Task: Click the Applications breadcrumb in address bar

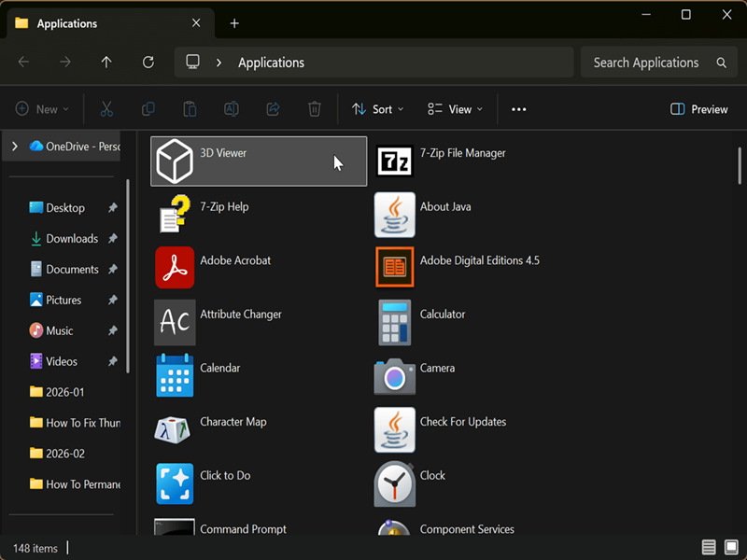Action: tap(271, 63)
